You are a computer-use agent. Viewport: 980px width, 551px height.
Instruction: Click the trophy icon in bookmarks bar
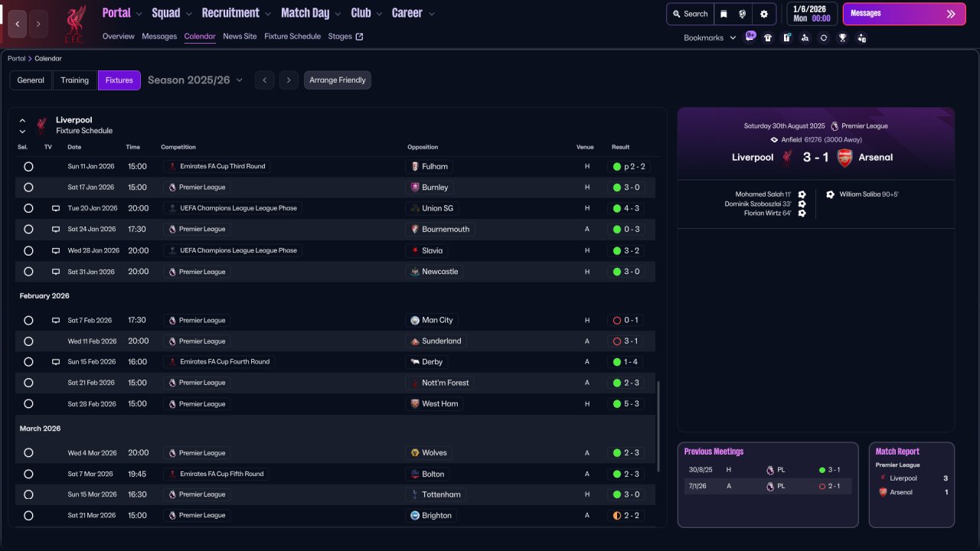(x=842, y=37)
